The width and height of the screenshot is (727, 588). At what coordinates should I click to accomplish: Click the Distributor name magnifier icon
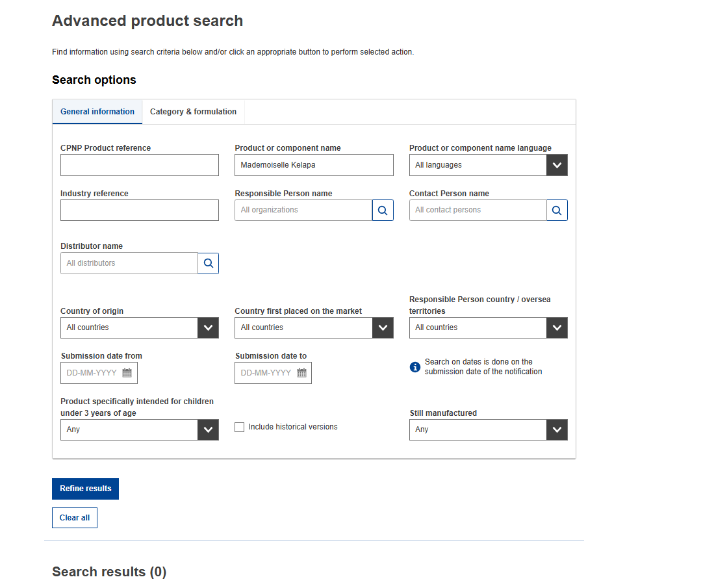[209, 263]
